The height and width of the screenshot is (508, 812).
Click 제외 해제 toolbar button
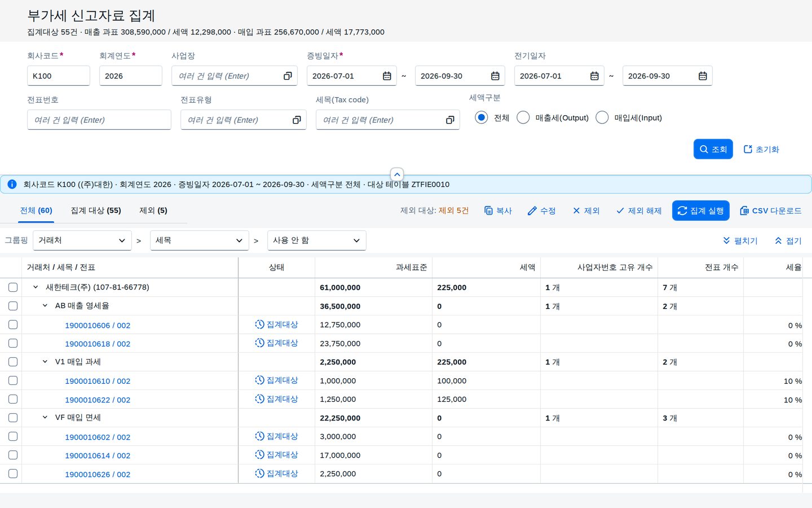(639, 211)
